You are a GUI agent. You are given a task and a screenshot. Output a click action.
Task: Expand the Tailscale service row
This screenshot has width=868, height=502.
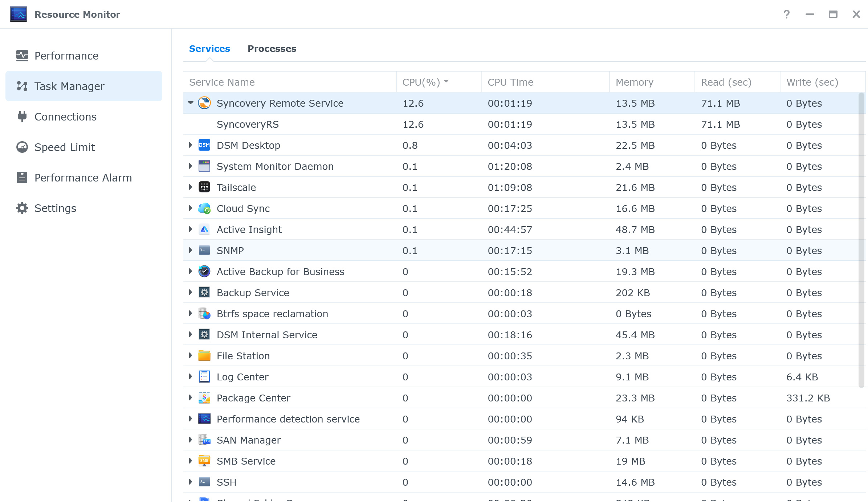pos(191,187)
